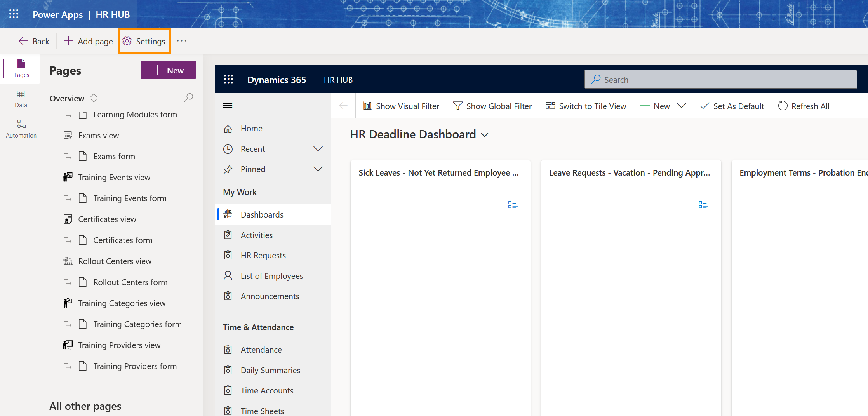Select Training Providers form page
The image size is (868, 416).
click(135, 366)
